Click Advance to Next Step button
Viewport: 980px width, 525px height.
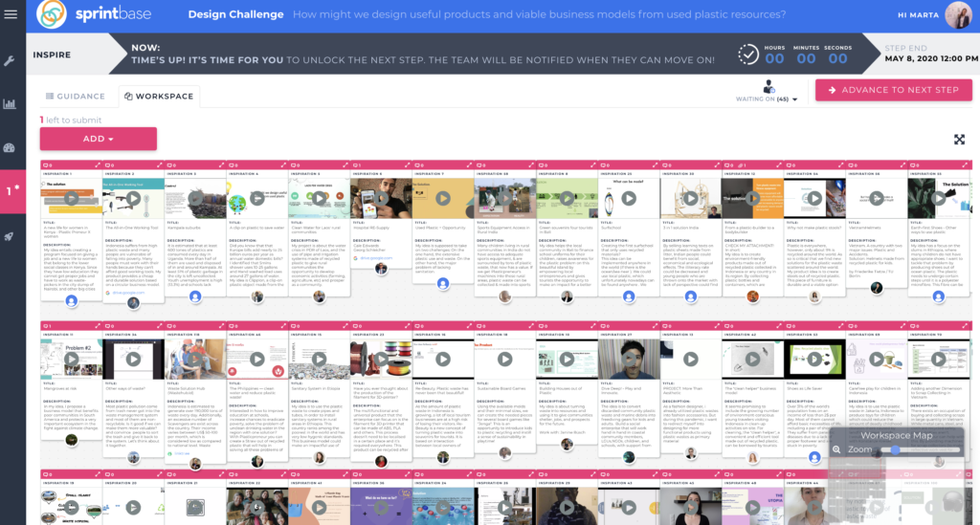pos(893,90)
